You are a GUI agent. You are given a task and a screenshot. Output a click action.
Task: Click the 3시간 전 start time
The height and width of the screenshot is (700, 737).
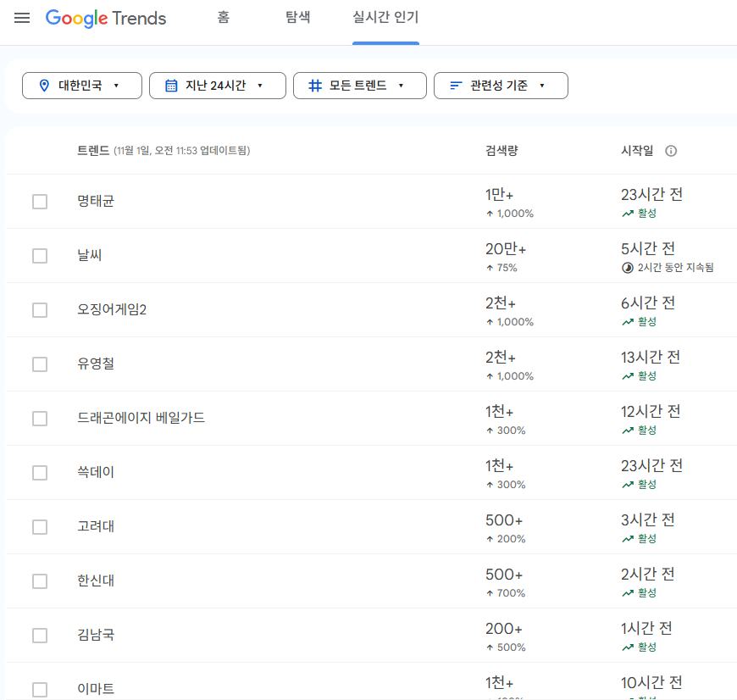point(648,520)
